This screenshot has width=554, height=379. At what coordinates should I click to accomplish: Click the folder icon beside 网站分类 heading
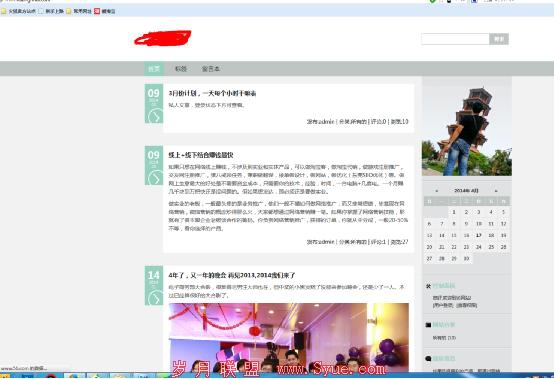click(x=428, y=325)
